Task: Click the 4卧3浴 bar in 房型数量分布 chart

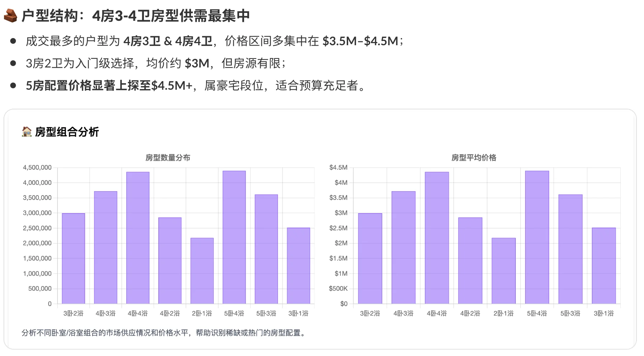Action: point(106,247)
